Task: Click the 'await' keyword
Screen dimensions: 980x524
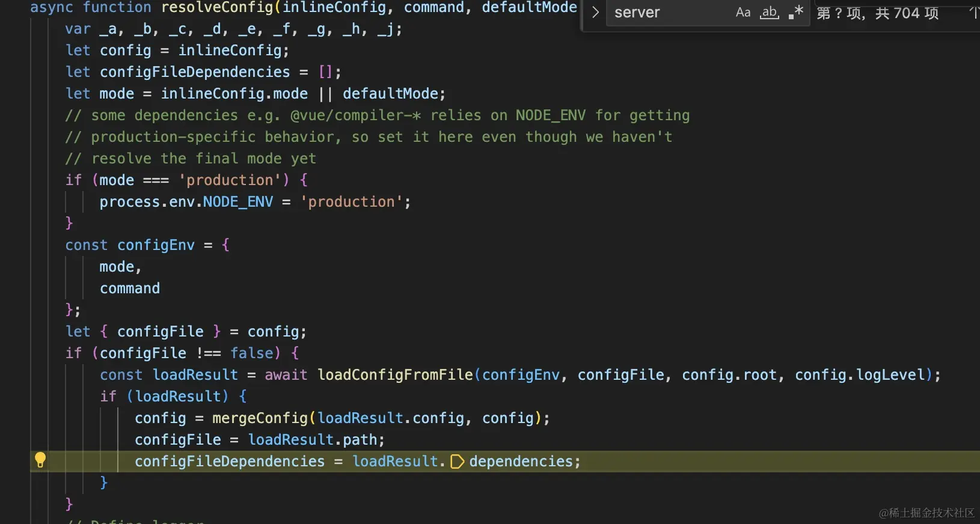Action: tap(286, 375)
